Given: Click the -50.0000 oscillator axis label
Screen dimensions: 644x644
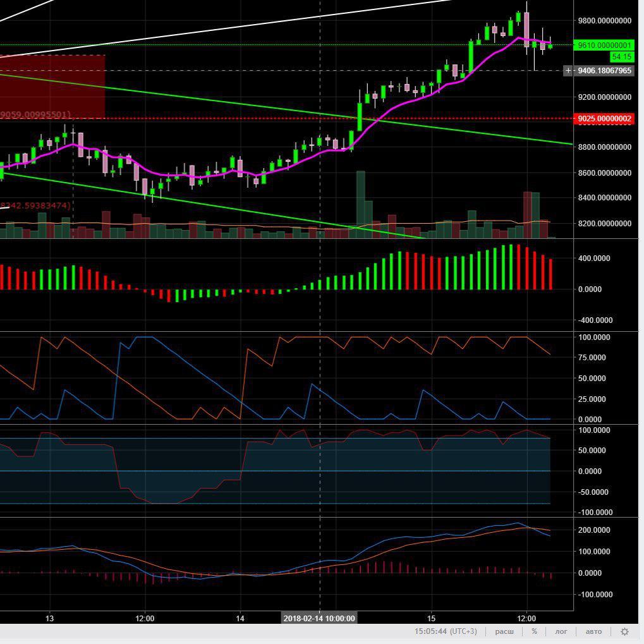Looking at the screenshot, I should pyautogui.click(x=593, y=492).
